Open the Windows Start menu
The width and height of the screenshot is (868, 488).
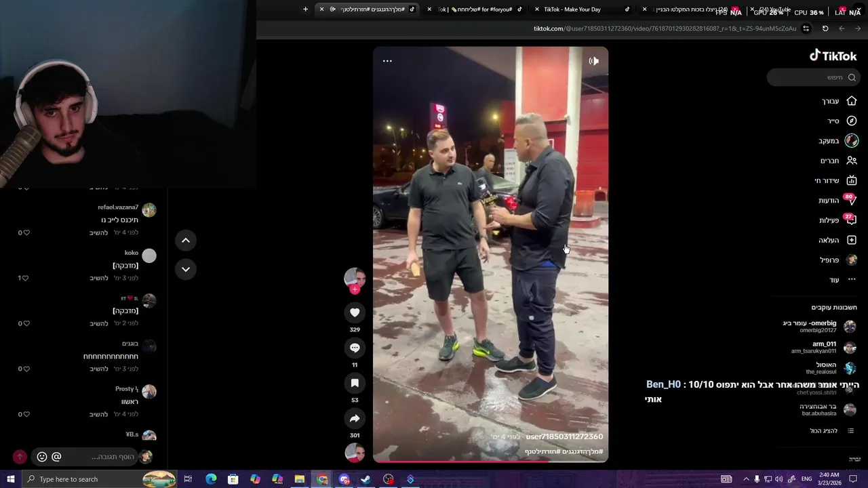11,479
